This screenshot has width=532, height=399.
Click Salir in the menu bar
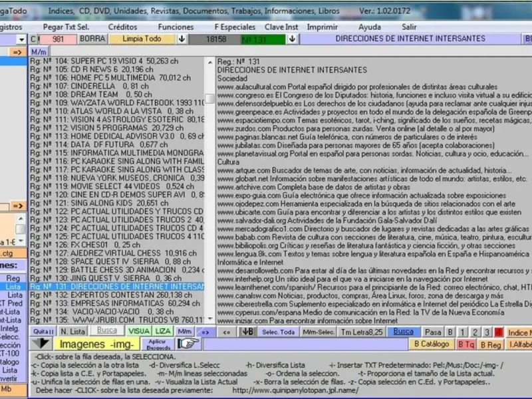click(409, 27)
